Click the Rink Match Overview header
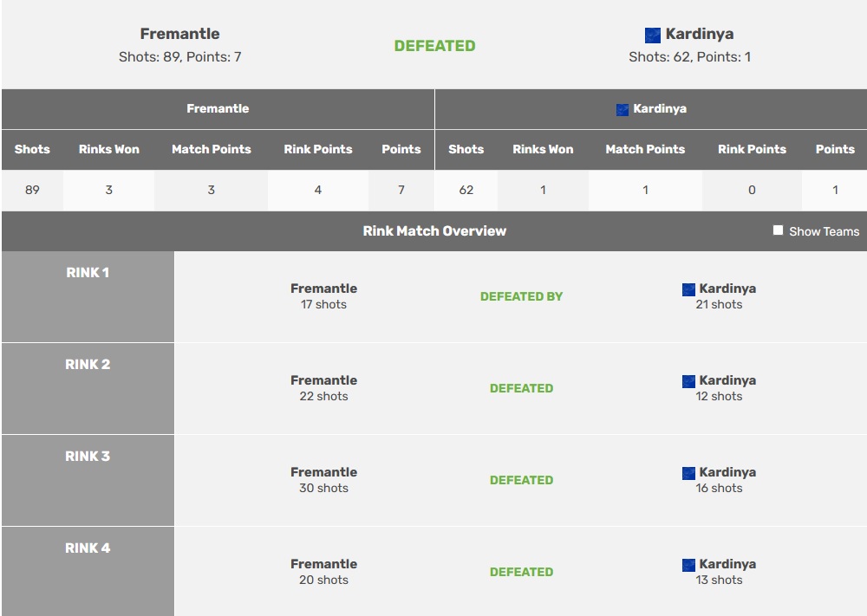 [x=433, y=231]
